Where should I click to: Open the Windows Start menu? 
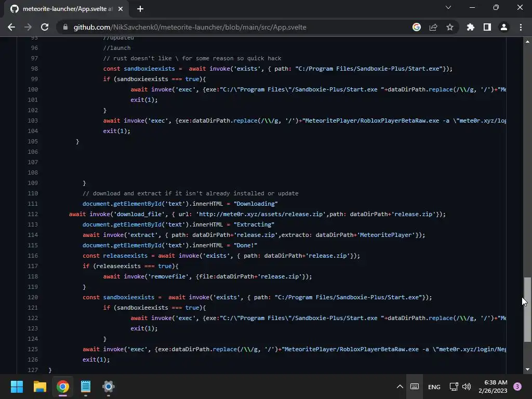[17, 387]
